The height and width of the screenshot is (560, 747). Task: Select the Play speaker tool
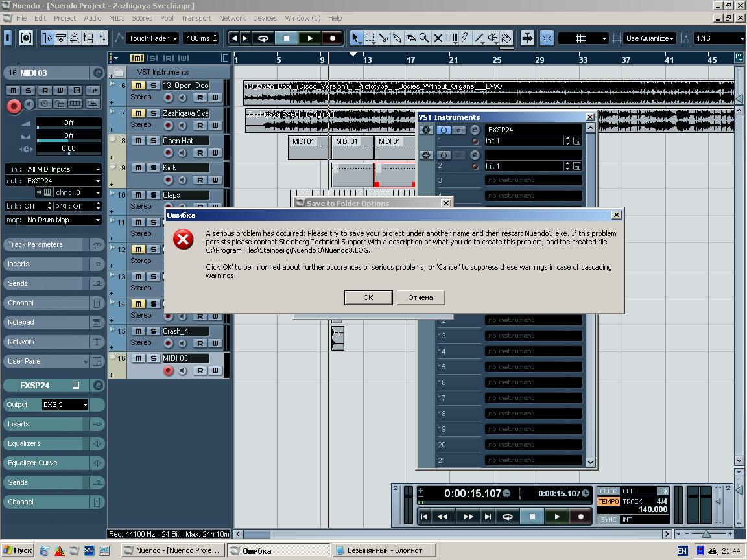(493, 38)
